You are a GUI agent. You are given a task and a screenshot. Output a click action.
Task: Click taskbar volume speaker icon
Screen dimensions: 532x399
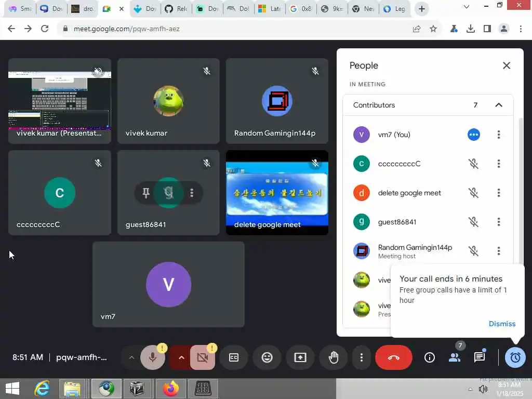point(483,389)
